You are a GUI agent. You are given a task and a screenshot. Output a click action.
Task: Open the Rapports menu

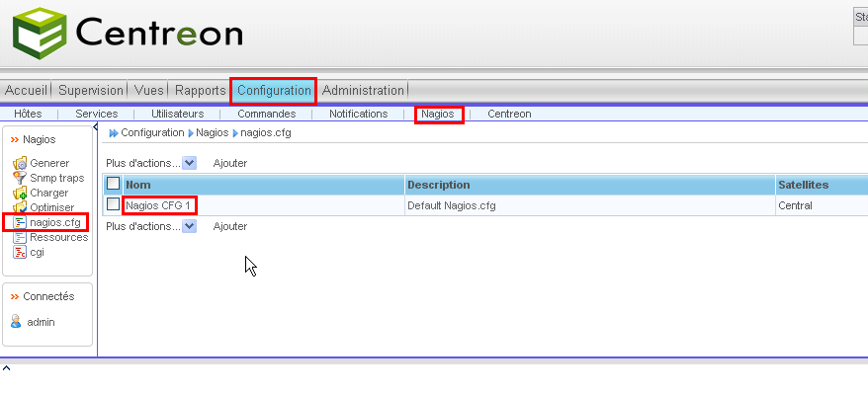201,90
